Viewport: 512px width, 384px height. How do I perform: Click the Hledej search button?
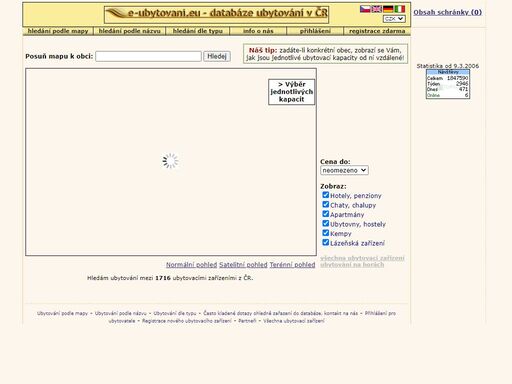(x=217, y=56)
